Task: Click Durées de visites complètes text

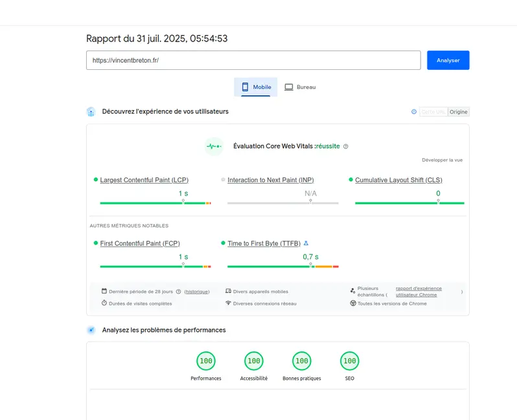Action: pos(141,304)
